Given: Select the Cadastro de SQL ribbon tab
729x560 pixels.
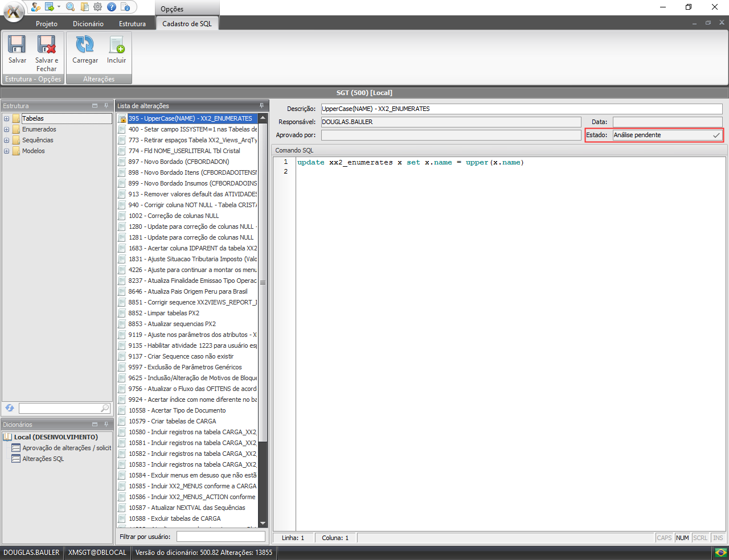Looking at the screenshot, I should (187, 23).
